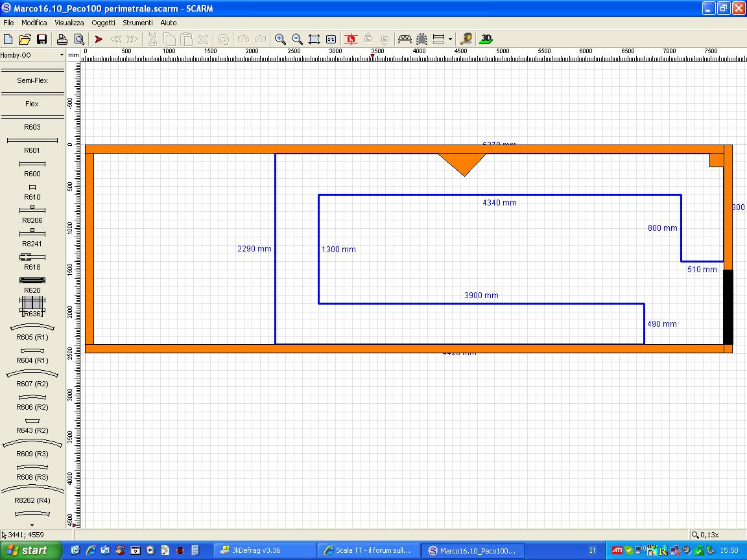Click the 0,13x zoom indicator in status bar

[705, 535]
